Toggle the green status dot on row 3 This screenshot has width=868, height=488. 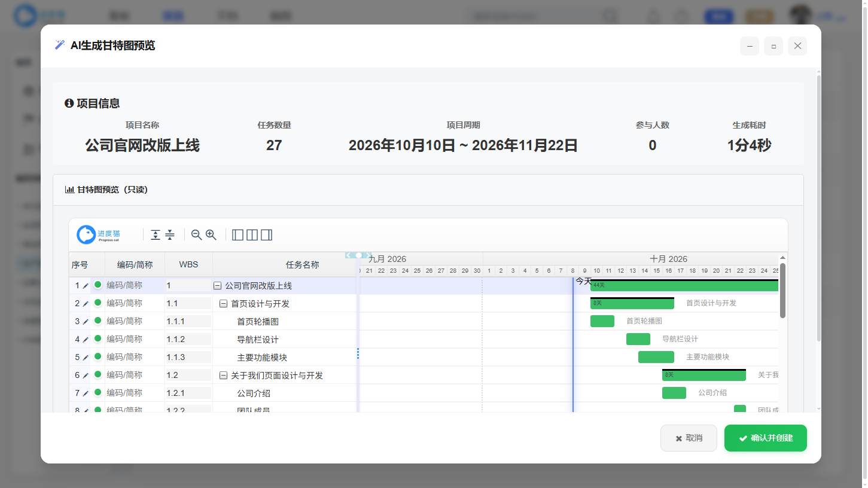(x=98, y=321)
